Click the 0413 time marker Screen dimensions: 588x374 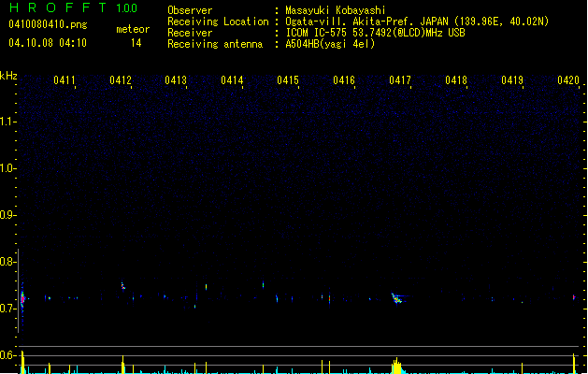176,80
